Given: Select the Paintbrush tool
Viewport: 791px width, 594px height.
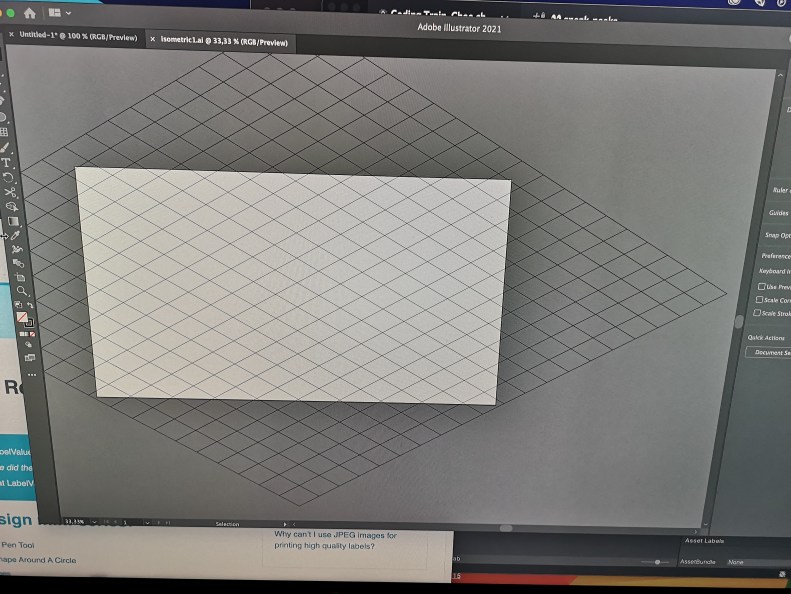Looking at the screenshot, I should tap(6, 146).
